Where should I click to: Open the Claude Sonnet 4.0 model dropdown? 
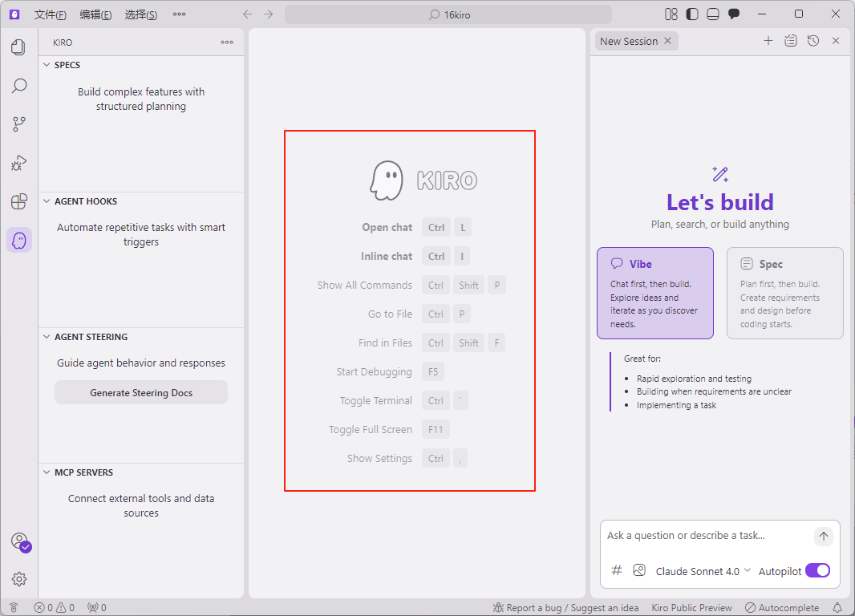click(x=703, y=571)
